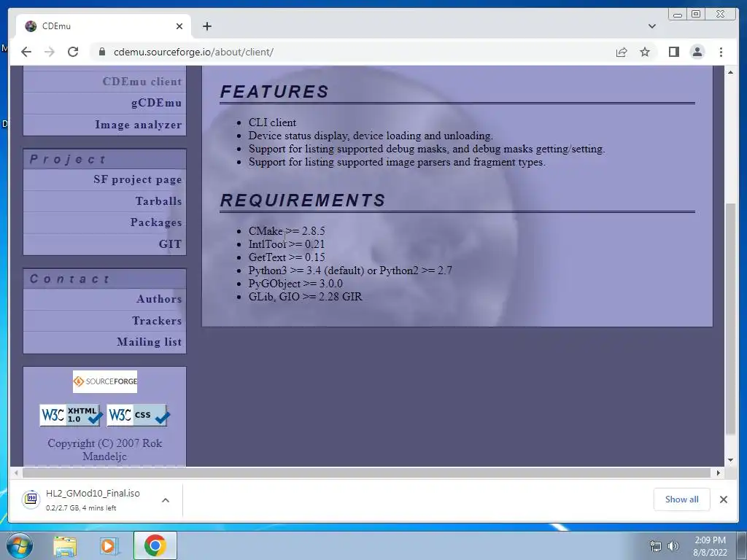
Task: Open the Mailing list link
Action: tap(149, 342)
